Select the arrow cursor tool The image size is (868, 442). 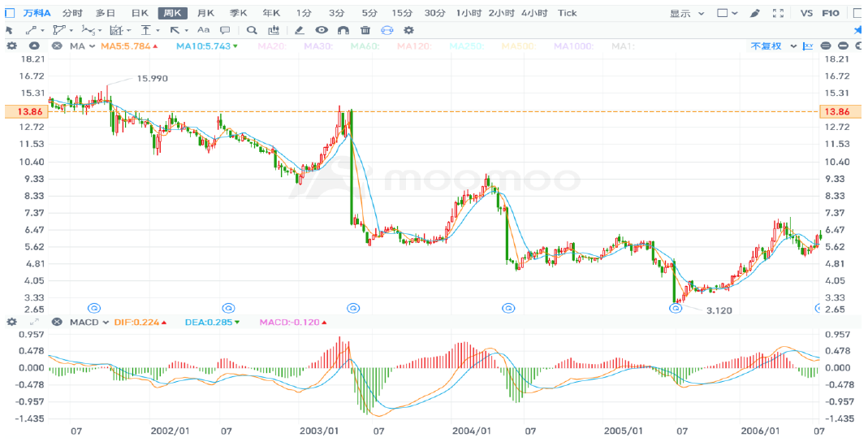click(x=10, y=30)
